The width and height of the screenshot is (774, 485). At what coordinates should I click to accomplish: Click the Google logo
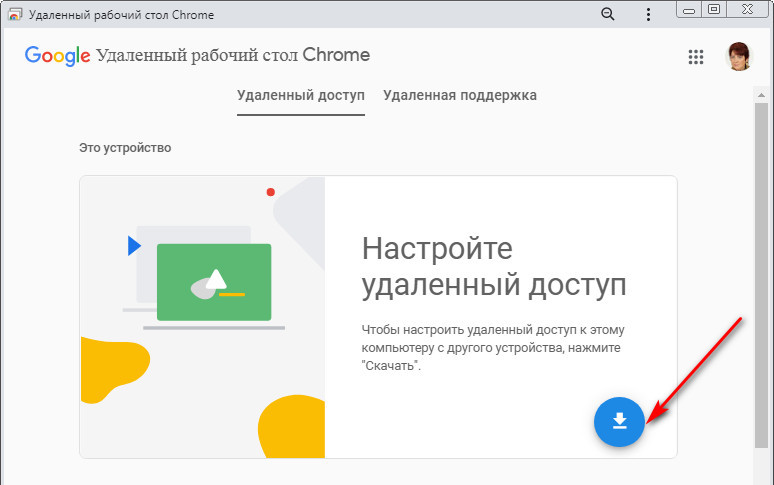(58, 56)
